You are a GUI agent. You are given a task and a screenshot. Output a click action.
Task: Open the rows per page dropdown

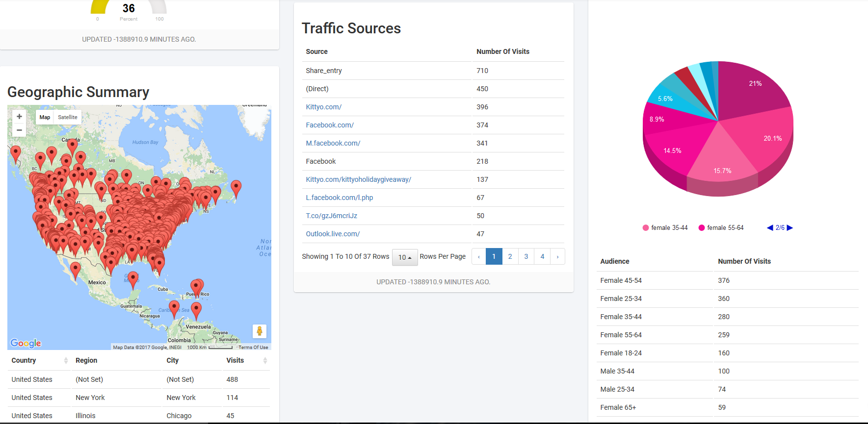(405, 257)
